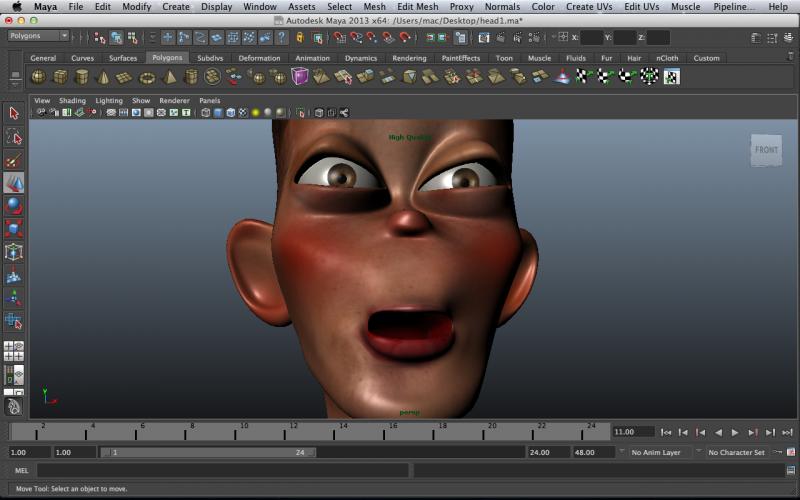Activate the Paint Selection tool
The width and height of the screenshot is (800, 500).
click(x=14, y=160)
